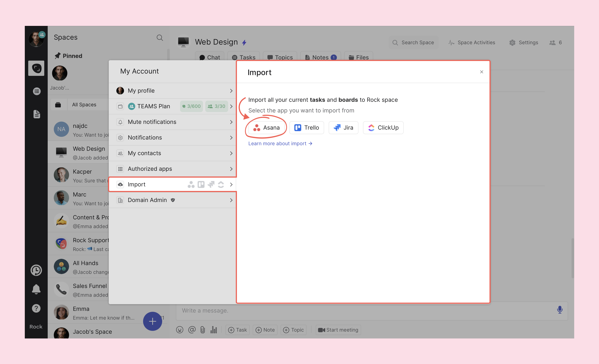Image resolution: width=599 pixels, height=364 pixels.
Task: Open the Domain Admin chevron
Action: coord(231,200)
